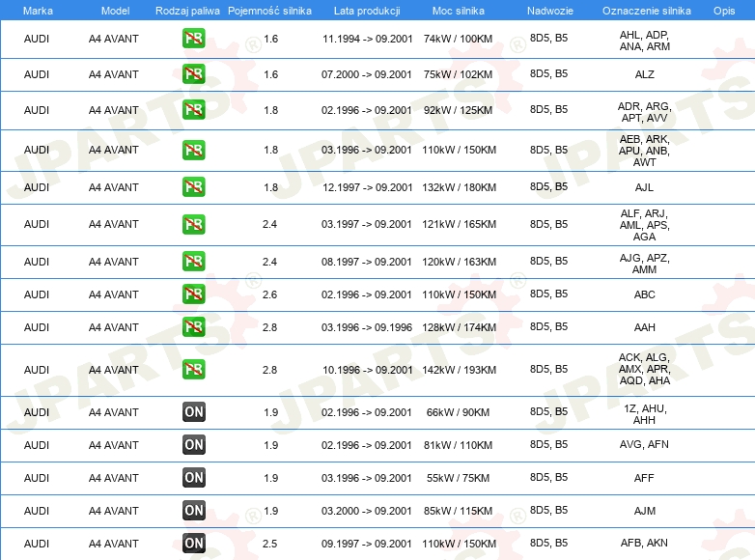755x560 pixels.
Task: Click ON diesel icon in 66kW / 90KM row
Action: tap(193, 412)
